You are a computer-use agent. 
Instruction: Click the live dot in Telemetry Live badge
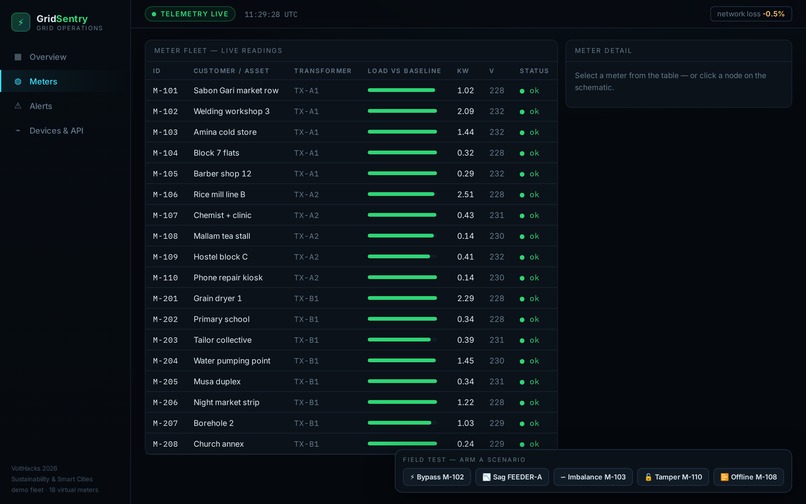pos(154,14)
